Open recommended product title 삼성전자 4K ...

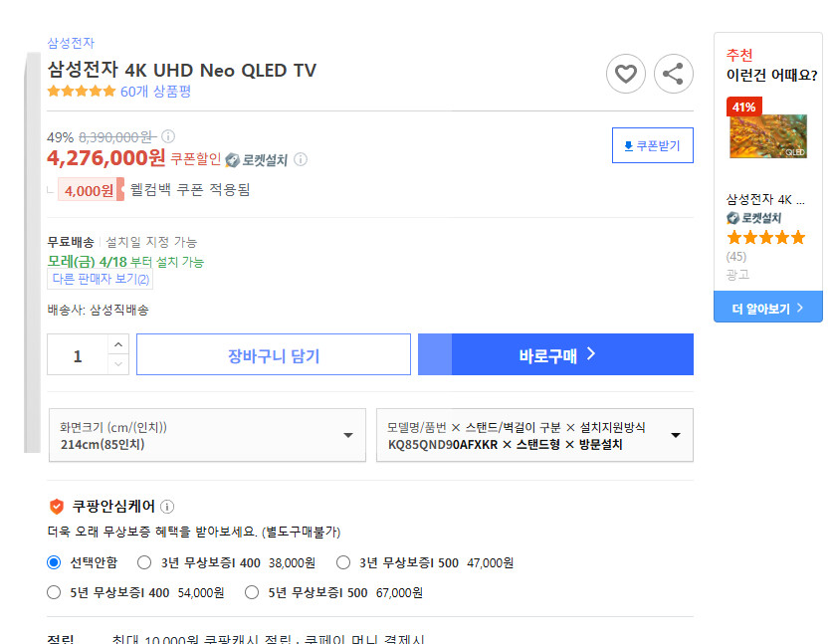tap(765, 200)
